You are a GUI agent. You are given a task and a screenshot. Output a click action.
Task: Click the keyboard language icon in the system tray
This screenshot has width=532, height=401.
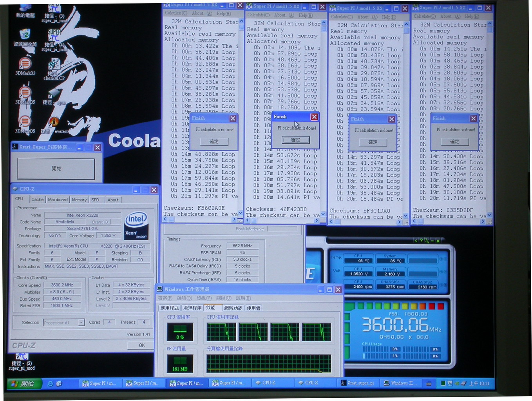429,383
